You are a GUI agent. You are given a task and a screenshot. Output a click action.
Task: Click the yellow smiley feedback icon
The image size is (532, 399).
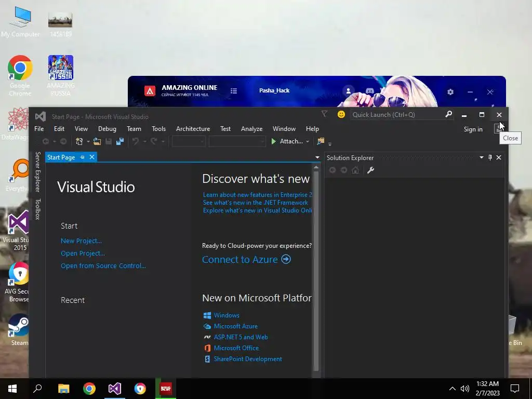[341, 114]
